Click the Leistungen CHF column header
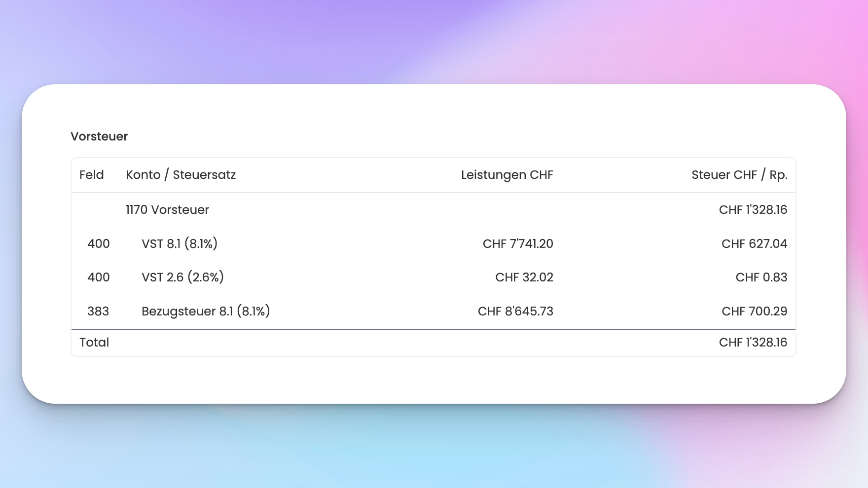 pyautogui.click(x=507, y=175)
